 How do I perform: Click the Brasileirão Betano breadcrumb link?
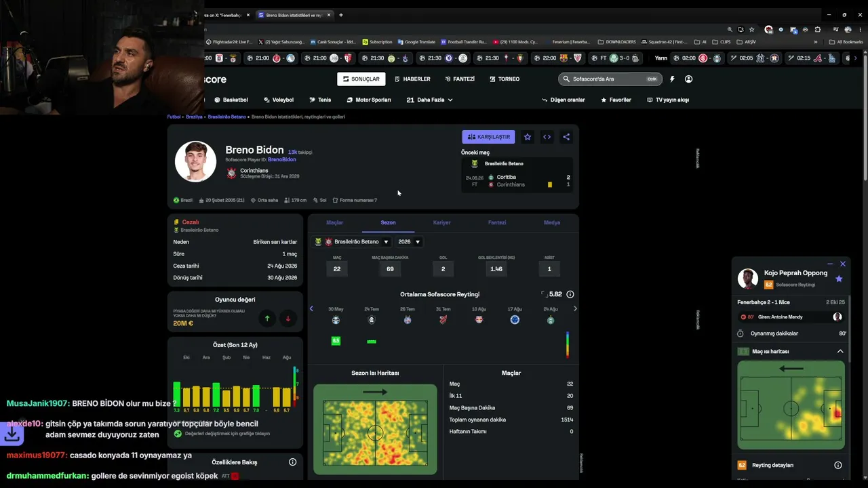coord(227,117)
